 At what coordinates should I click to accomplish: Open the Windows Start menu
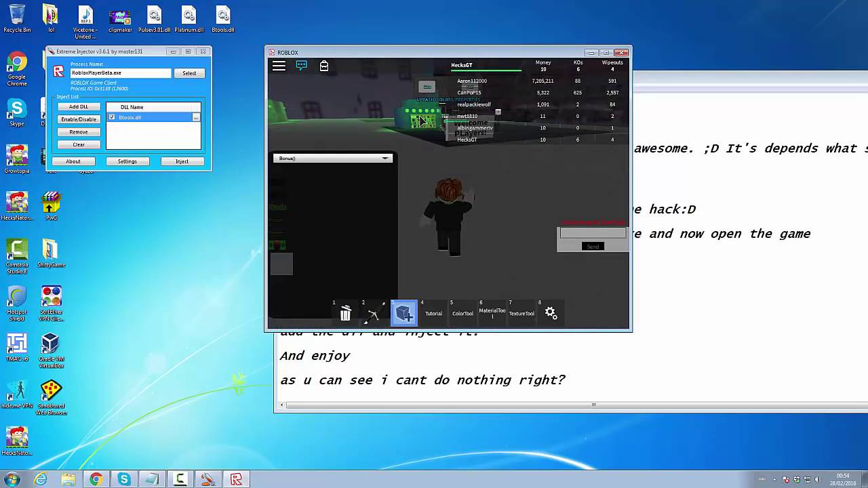coord(12,479)
